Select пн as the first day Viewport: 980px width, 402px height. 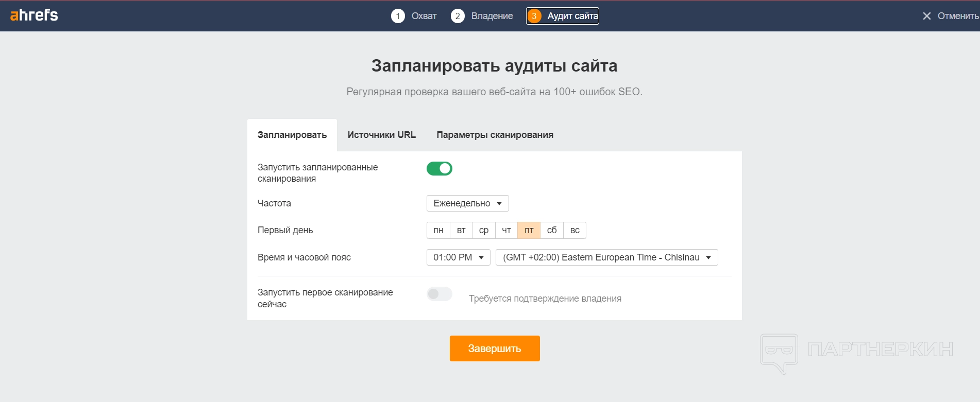click(x=438, y=230)
